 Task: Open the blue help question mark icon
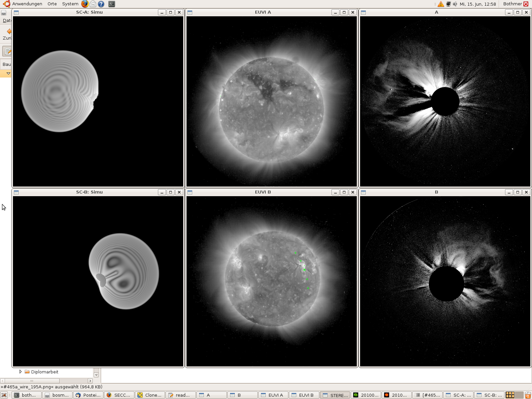click(101, 4)
